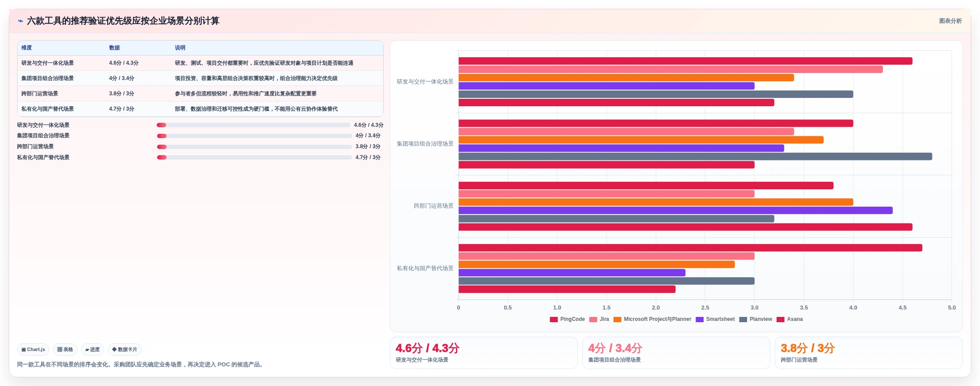Click the 图表分析 label in the header
This screenshot has height=386, width=980.
tap(950, 21)
